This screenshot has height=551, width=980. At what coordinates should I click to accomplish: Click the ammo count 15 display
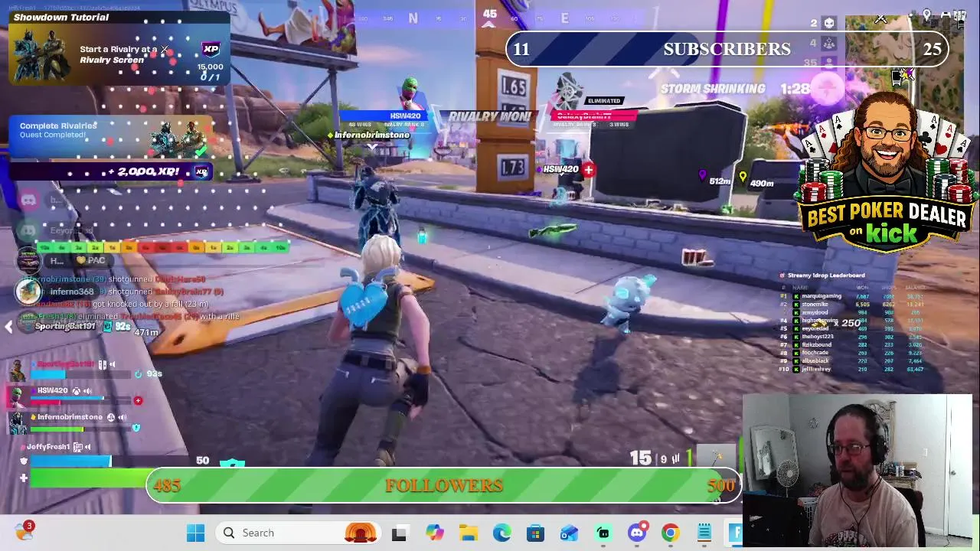640,458
